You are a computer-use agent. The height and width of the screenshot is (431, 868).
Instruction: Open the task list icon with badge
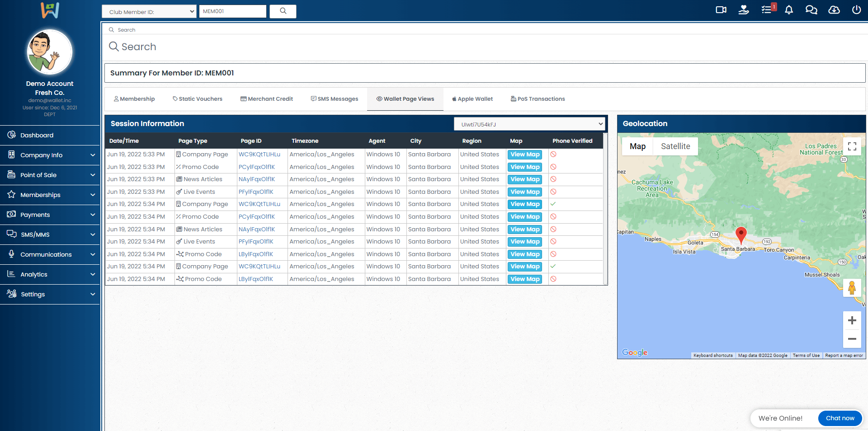[767, 10]
